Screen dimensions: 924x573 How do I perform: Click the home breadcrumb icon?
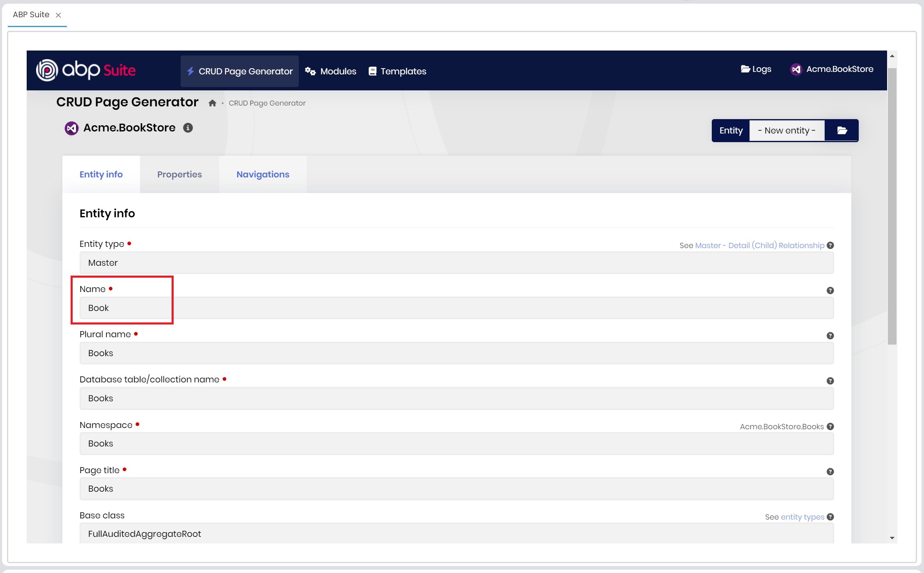click(x=212, y=103)
